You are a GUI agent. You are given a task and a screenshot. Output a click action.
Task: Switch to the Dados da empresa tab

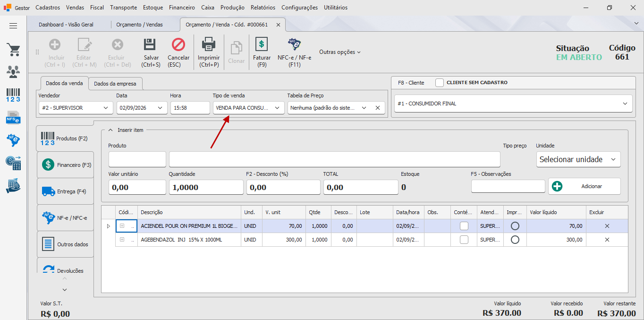(115, 84)
